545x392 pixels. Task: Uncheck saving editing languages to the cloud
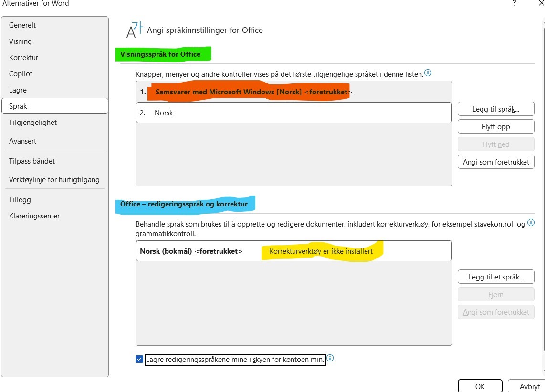(140, 360)
